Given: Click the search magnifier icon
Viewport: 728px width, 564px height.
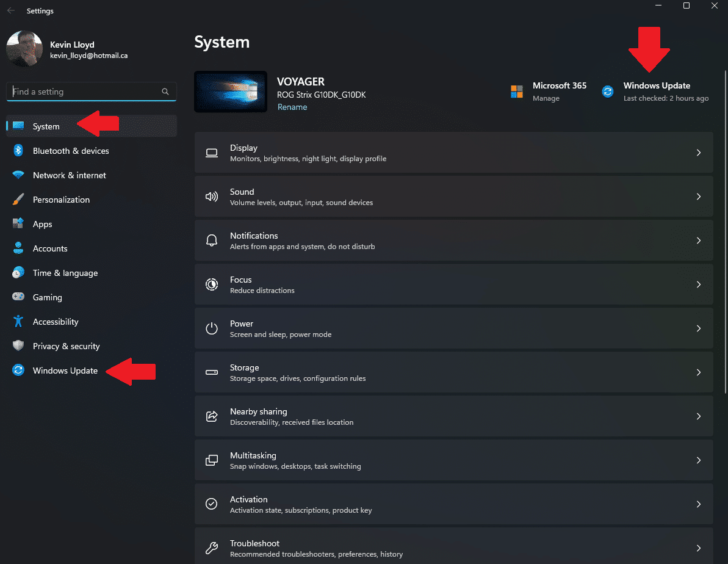Looking at the screenshot, I should pos(165,92).
